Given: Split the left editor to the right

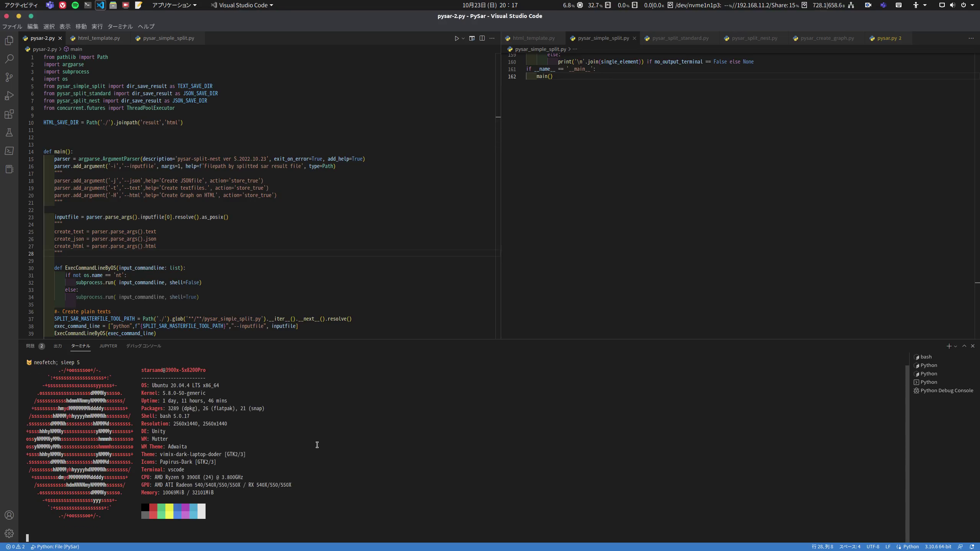Looking at the screenshot, I should pos(482,38).
